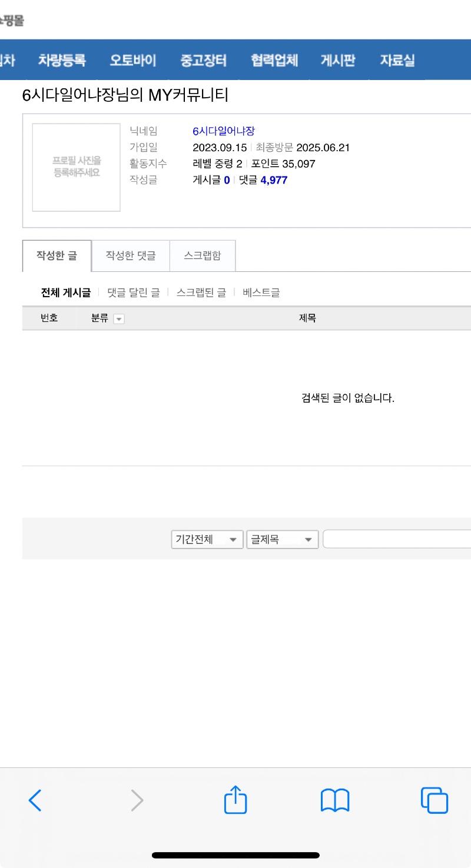471x868 pixels.
Task: Click the 댓글 count 4,977
Action: tap(274, 180)
